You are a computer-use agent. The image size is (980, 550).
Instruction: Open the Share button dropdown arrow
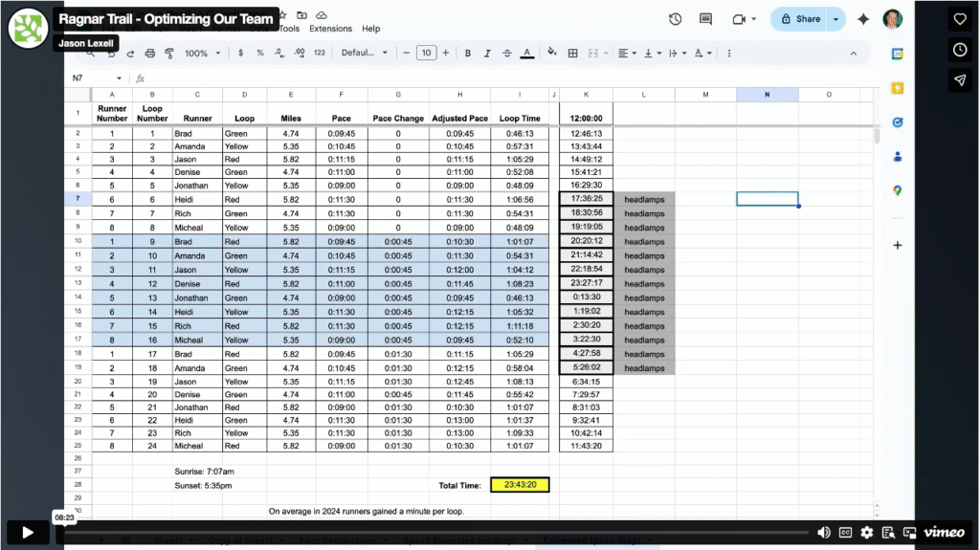click(x=837, y=19)
